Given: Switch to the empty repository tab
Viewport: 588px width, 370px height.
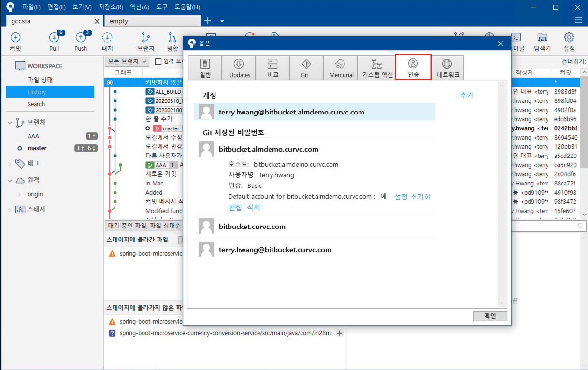Looking at the screenshot, I should 152,21.
